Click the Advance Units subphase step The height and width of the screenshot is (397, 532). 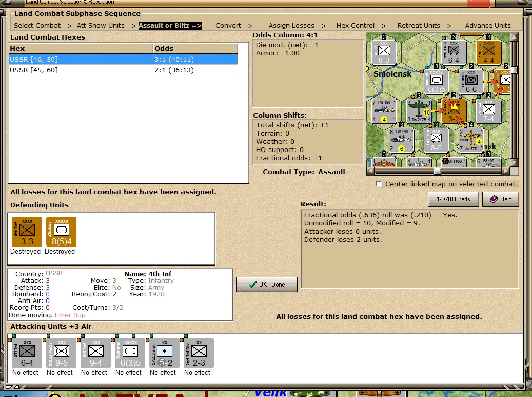pos(488,26)
